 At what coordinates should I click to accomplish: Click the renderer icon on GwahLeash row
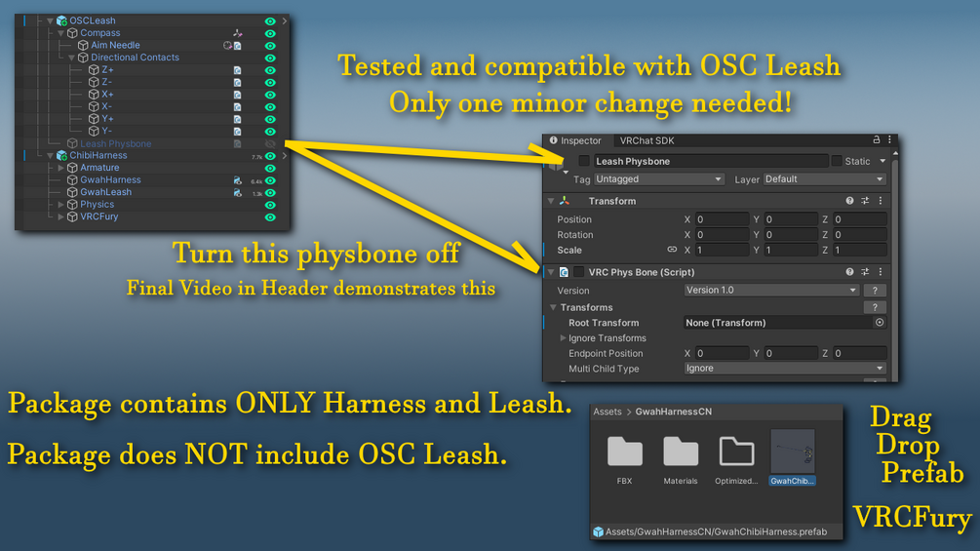pos(238,192)
